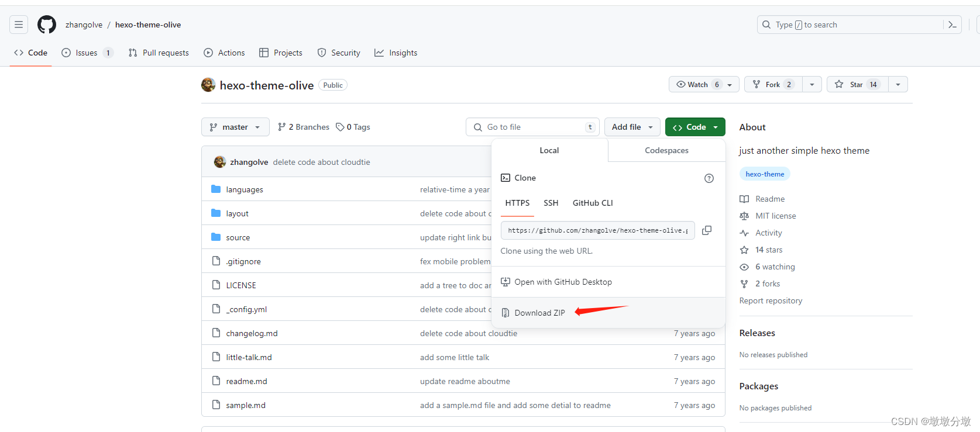Click the GitHub Desktop icon
Image resolution: width=980 pixels, height=432 pixels.
click(x=506, y=282)
